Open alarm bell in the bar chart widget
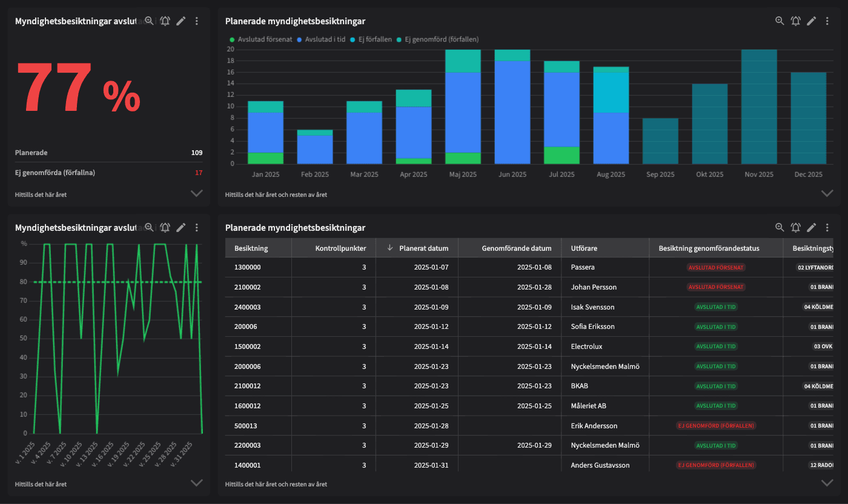 (x=795, y=21)
